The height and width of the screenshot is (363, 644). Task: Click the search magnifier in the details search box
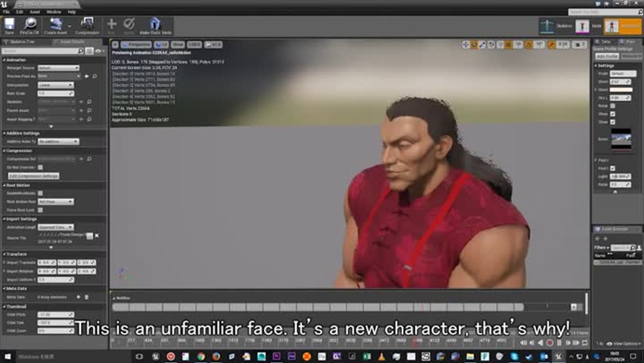tap(80, 51)
